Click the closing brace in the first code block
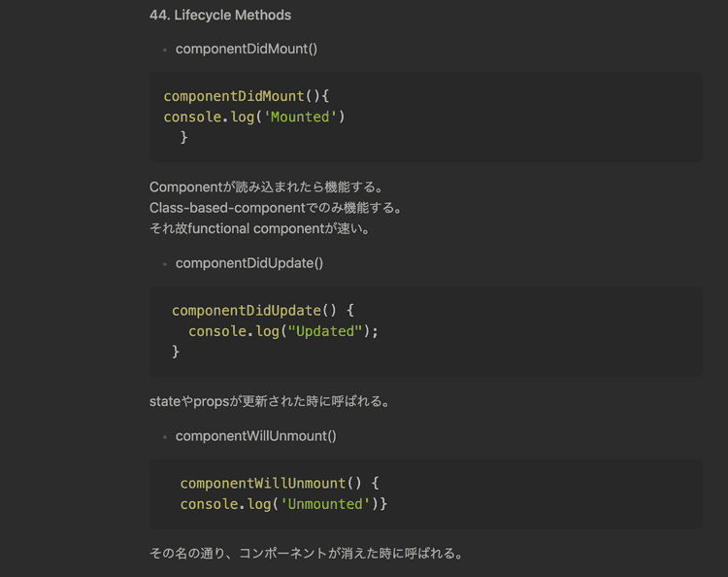Screen dimensions: 728x577 click(183, 138)
